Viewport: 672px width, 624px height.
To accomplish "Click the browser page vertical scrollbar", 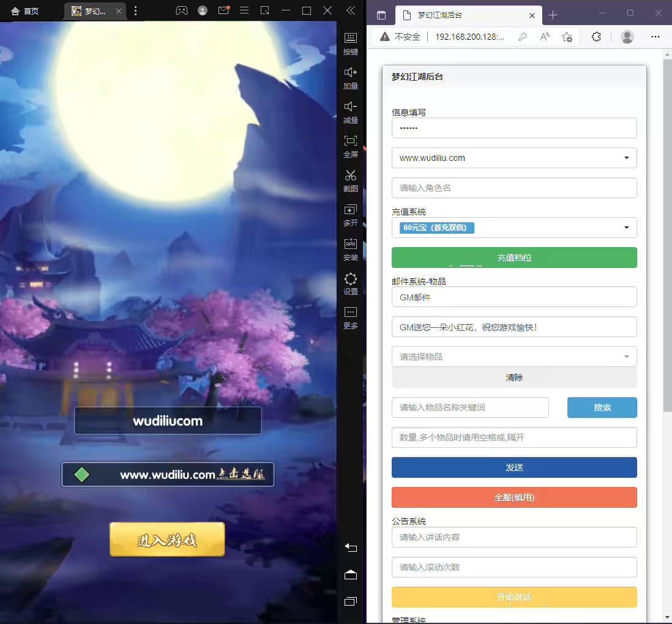I will [x=667, y=236].
